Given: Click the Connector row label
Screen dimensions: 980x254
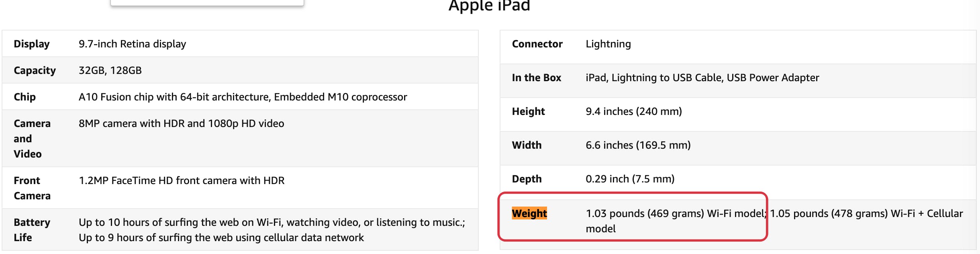Looking at the screenshot, I should point(537,44).
